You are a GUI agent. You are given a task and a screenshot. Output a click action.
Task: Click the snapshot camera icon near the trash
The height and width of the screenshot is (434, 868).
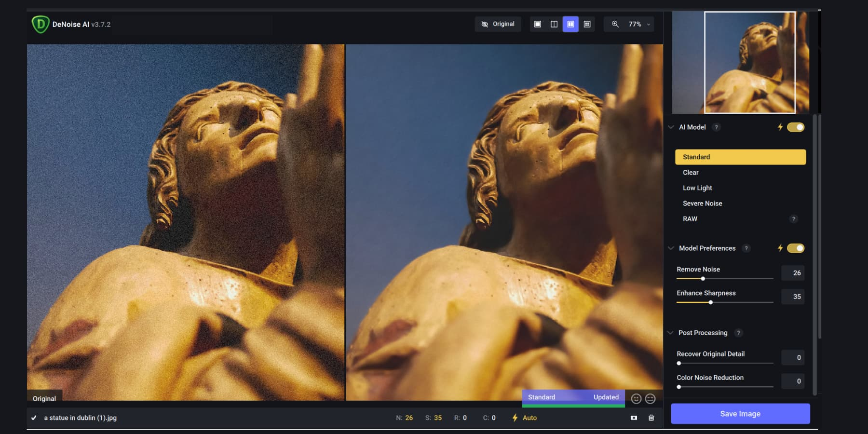coord(634,418)
